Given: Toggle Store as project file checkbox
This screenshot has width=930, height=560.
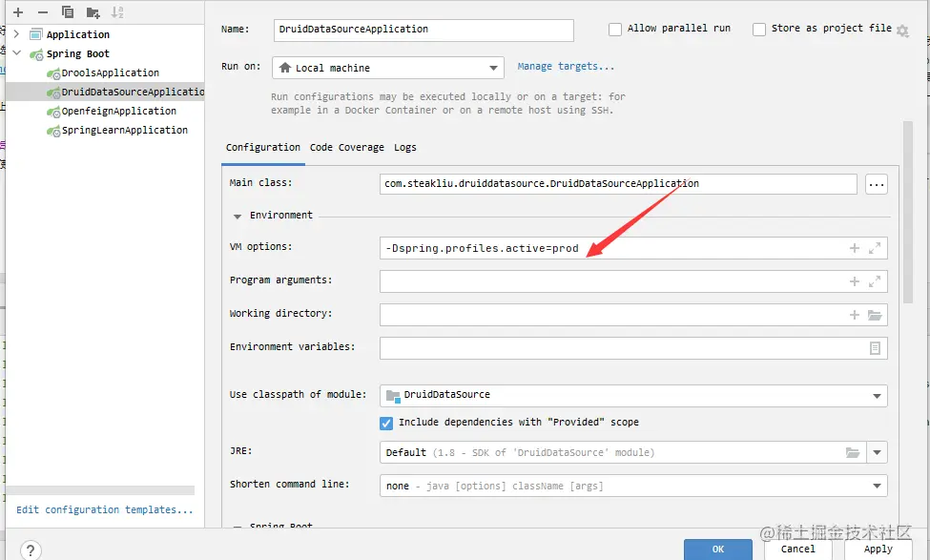Looking at the screenshot, I should coord(758,29).
